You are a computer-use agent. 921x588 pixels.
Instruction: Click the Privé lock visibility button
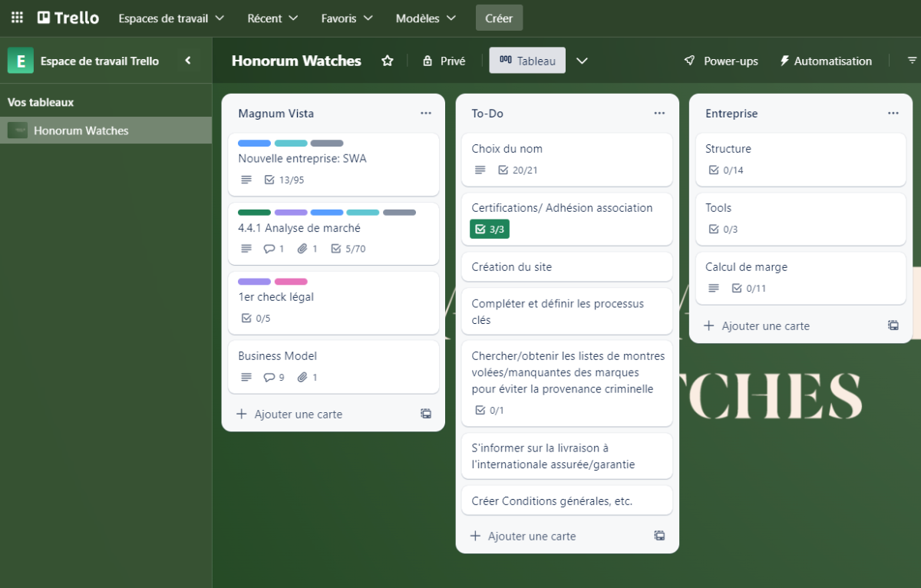coord(444,61)
